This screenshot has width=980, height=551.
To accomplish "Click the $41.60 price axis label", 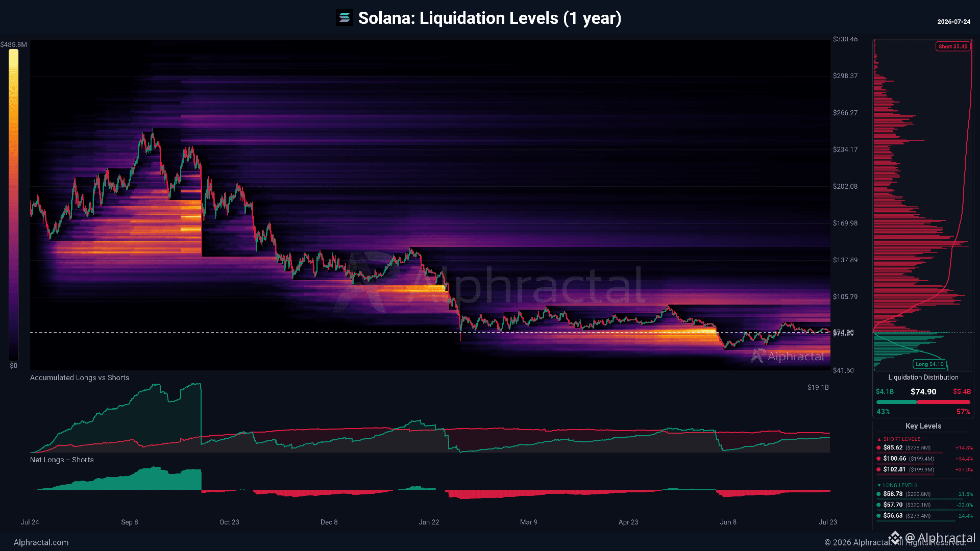I will (x=843, y=370).
